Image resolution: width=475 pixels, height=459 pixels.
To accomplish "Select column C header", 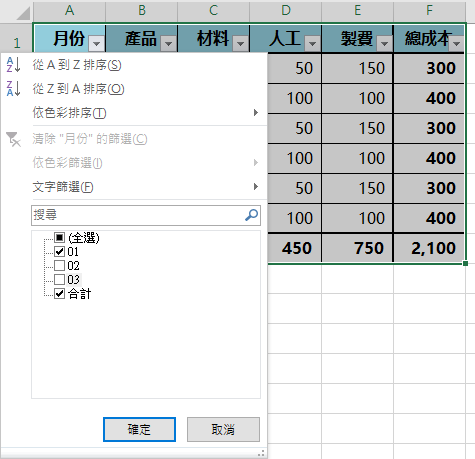I will [214, 11].
